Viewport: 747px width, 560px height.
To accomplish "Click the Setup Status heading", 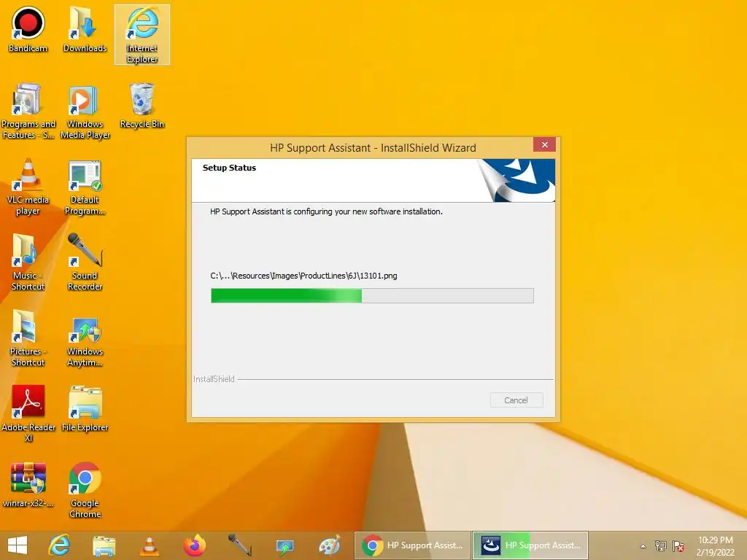I will coord(229,168).
